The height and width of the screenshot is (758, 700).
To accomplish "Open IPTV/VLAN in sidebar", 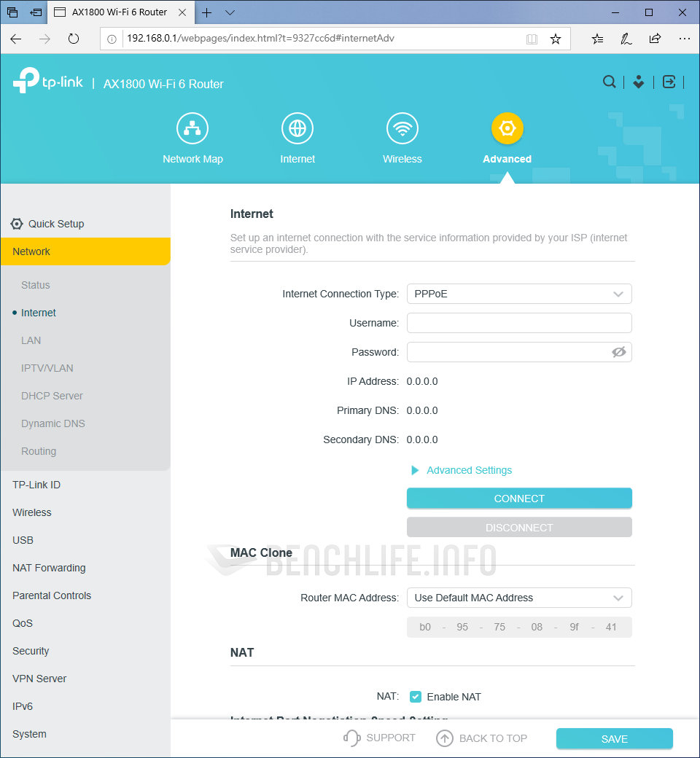I will 47,368.
